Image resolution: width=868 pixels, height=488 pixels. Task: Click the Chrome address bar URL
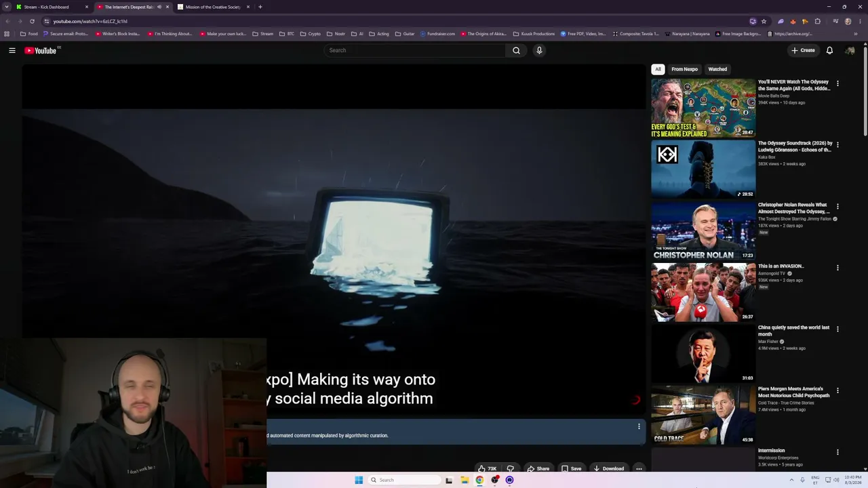[90, 21]
